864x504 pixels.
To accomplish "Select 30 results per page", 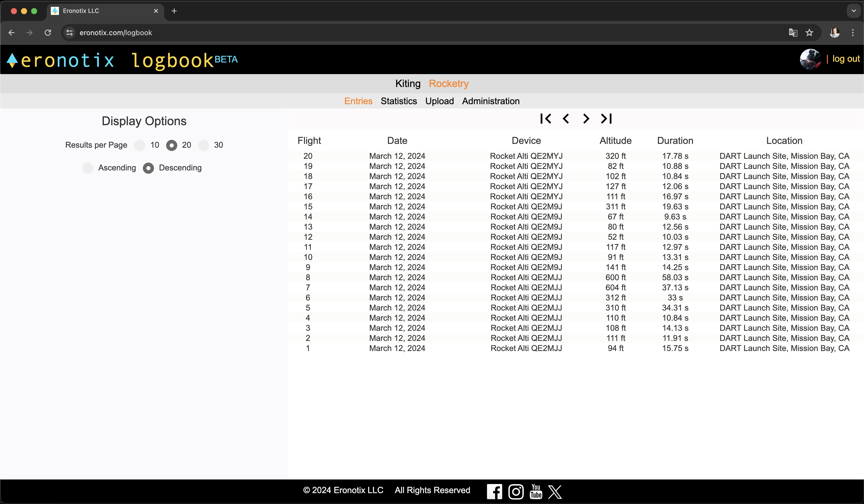I will tap(204, 145).
